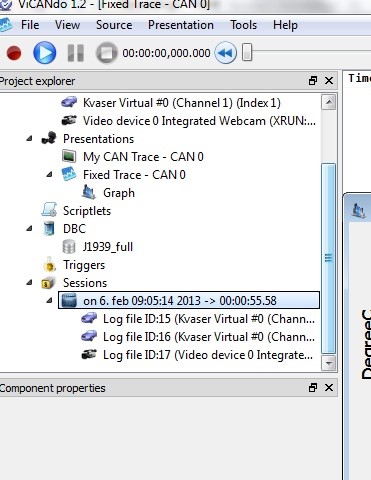Click the Log file ID:15 device icon
This screenshot has width=371, height=480.
89,318
